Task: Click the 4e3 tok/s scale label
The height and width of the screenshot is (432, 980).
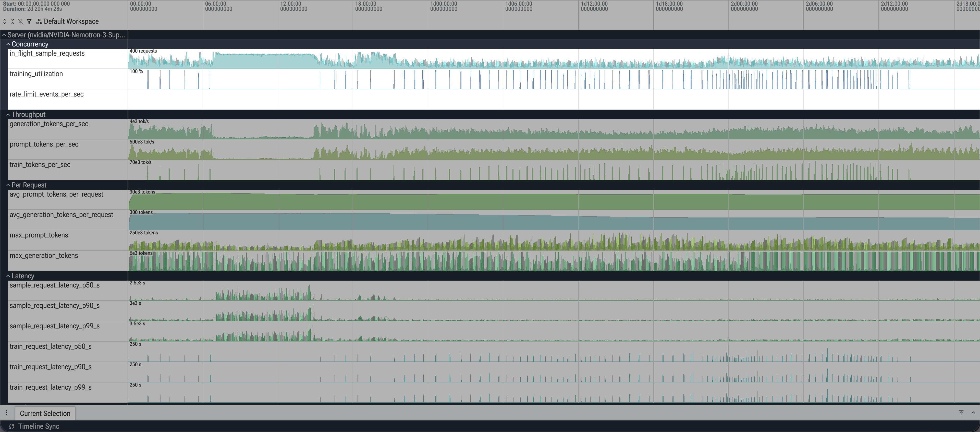Action: [139, 122]
